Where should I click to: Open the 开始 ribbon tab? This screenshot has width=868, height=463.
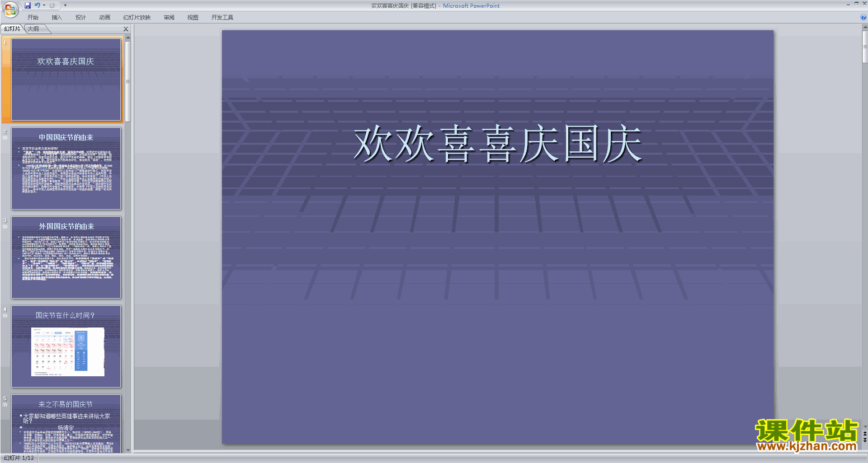(33, 17)
